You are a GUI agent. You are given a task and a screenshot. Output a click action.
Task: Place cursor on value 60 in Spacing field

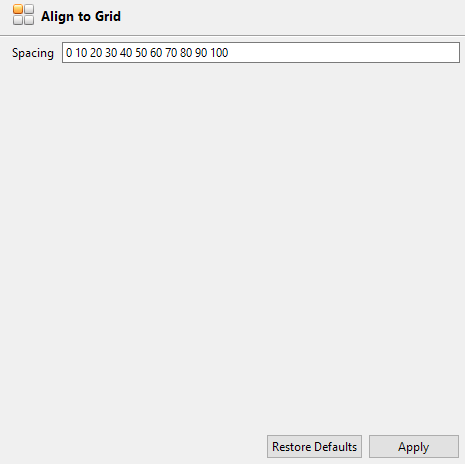click(x=156, y=53)
